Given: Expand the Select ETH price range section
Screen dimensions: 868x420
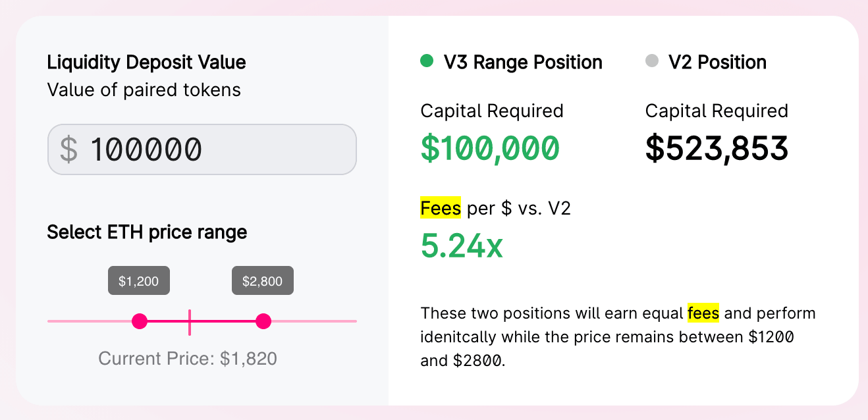Looking at the screenshot, I should click(146, 232).
